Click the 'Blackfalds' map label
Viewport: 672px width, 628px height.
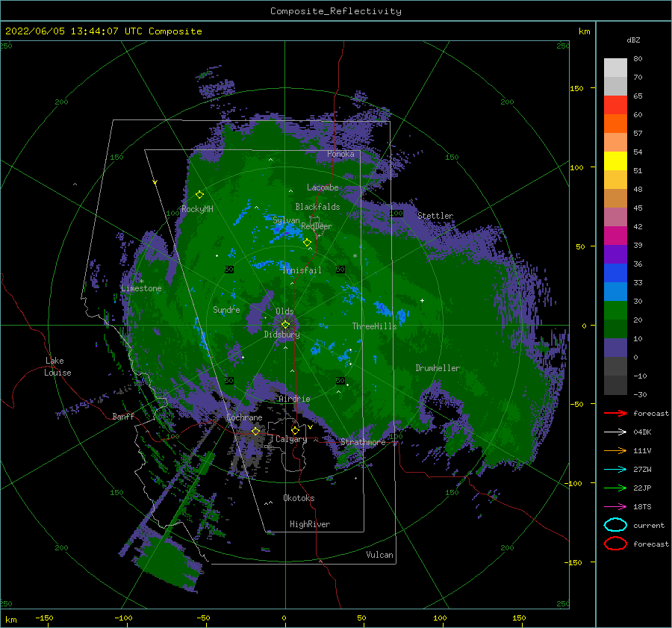click(x=317, y=207)
